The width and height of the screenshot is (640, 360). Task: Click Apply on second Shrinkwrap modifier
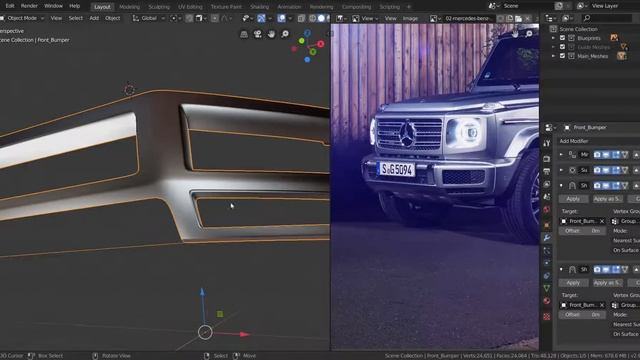point(573,282)
